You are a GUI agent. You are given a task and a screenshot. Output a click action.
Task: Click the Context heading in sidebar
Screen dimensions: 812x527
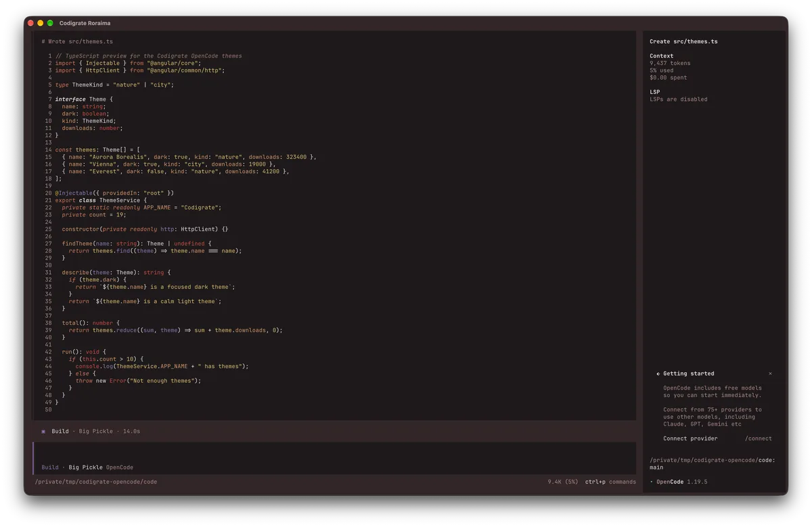point(662,56)
